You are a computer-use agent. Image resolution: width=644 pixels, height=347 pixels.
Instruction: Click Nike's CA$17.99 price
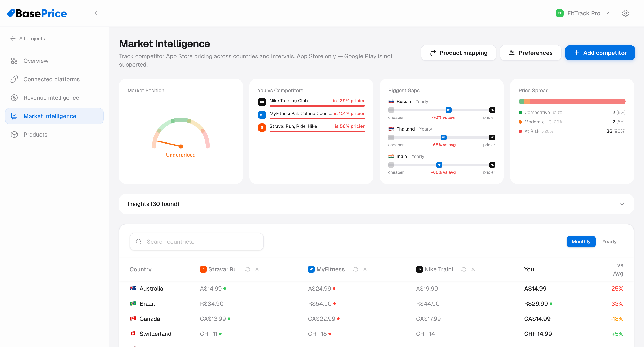(x=428, y=319)
